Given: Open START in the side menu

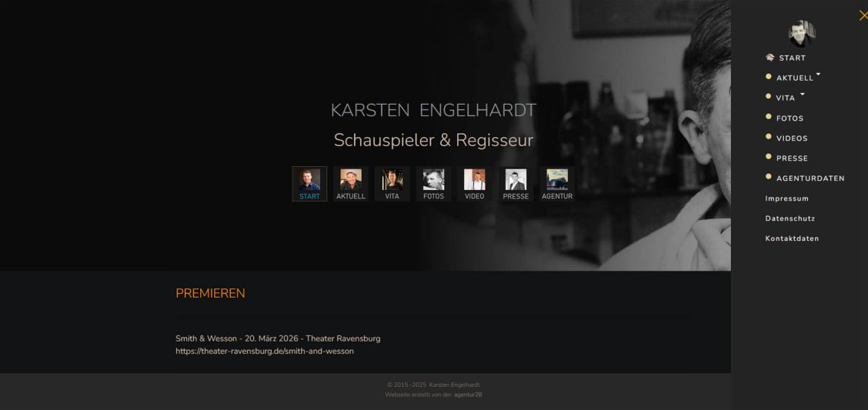Looking at the screenshot, I should [792, 58].
